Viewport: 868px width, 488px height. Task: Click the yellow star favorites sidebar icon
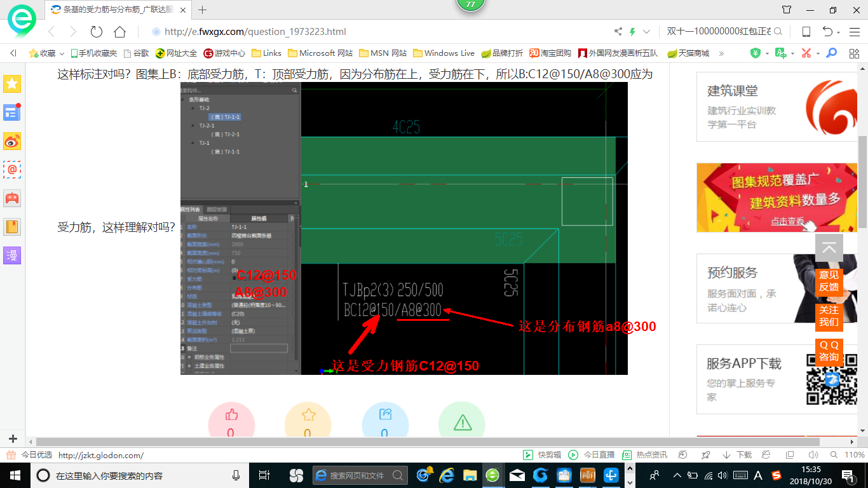[12, 83]
